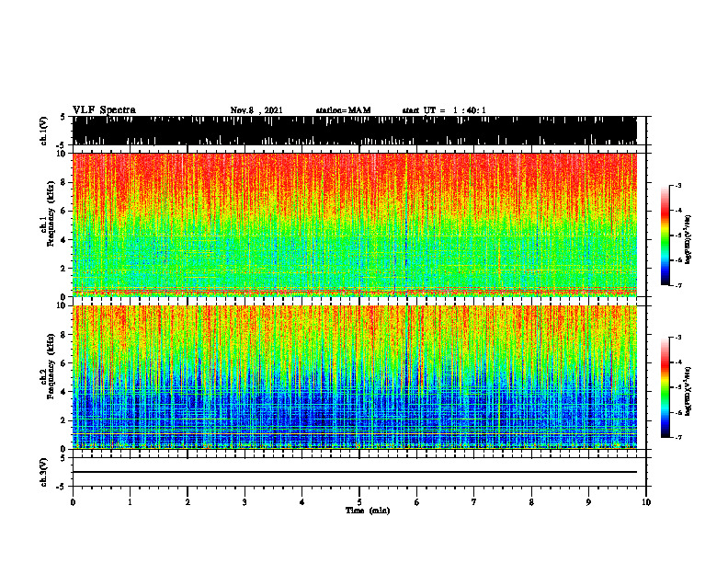Click time axis tick label "9"
The image size is (728, 563).
coord(588,502)
